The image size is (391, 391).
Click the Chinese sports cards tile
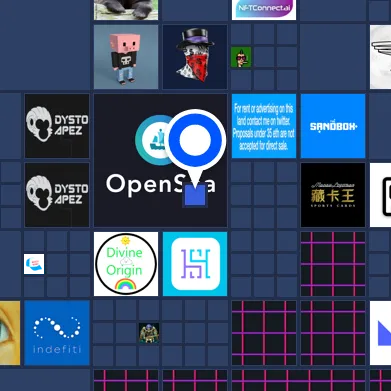click(333, 195)
